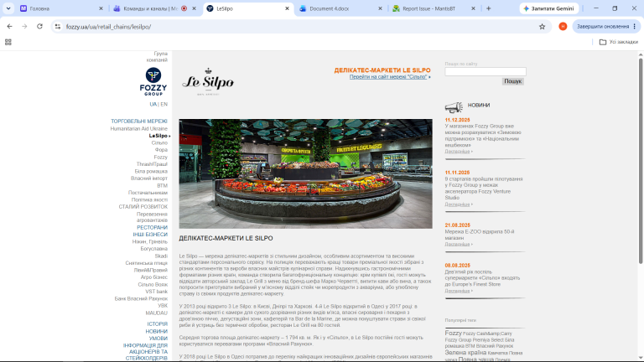The width and height of the screenshot is (644, 362).
Task: Switch to the Document 4.docx tab
Action: [x=341, y=8]
